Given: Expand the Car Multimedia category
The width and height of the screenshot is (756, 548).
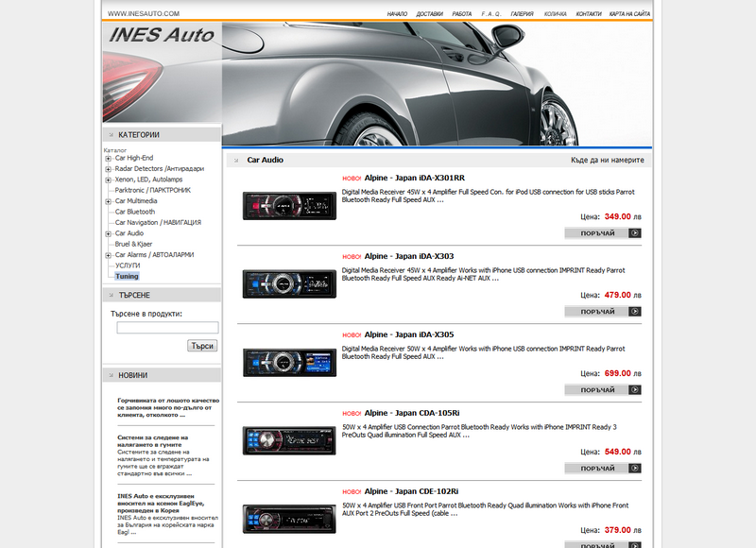Looking at the screenshot, I should (x=108, y=201).
